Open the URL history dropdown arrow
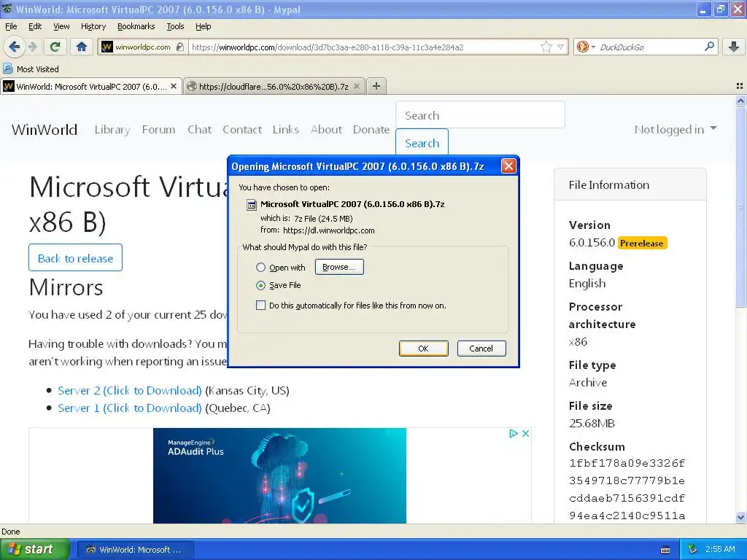The height and width of the screenshot is (560, 747). pos(561,47)
